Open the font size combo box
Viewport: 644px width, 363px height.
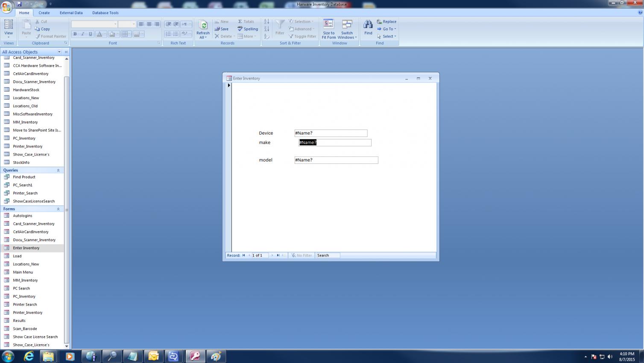click(x=127, y=24)
